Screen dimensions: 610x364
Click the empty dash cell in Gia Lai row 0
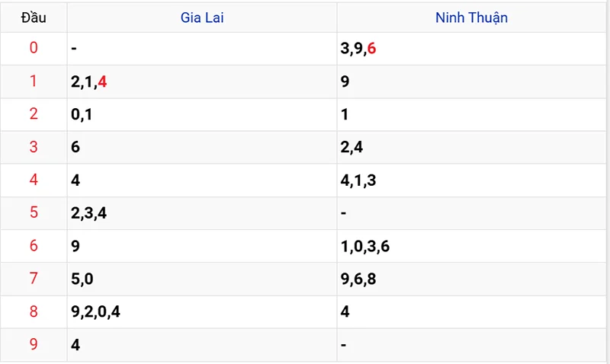pos(74,49)
